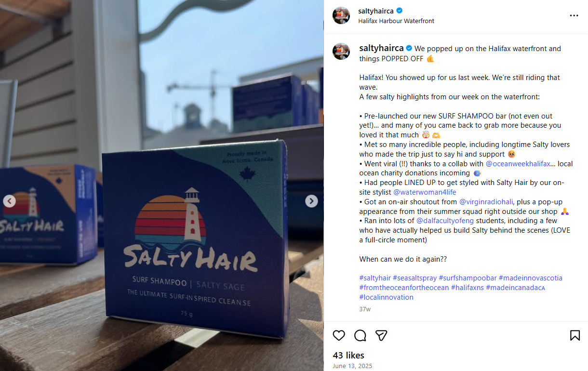Viewport: 588px width, 371px height.
Task: Go to previous photo with left arrow
Action: click(x=10, y=201)
